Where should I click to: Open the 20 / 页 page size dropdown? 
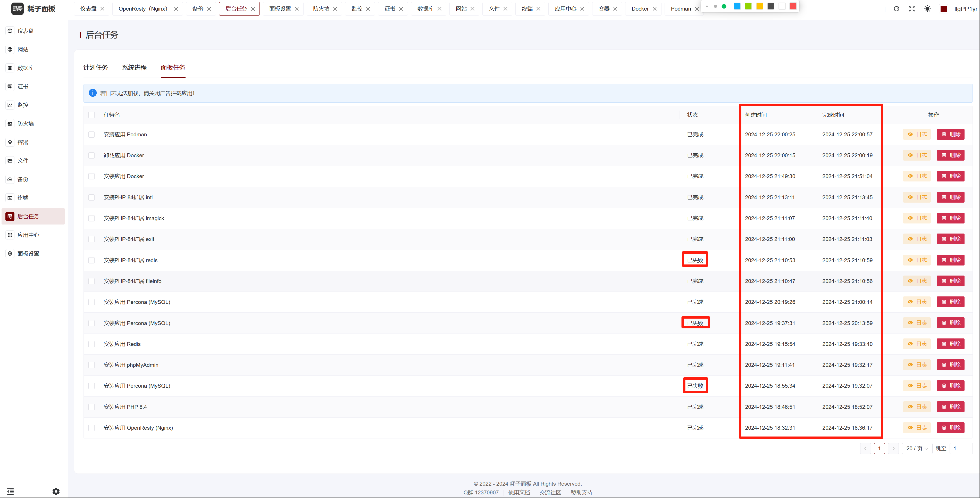coord(917,449)
